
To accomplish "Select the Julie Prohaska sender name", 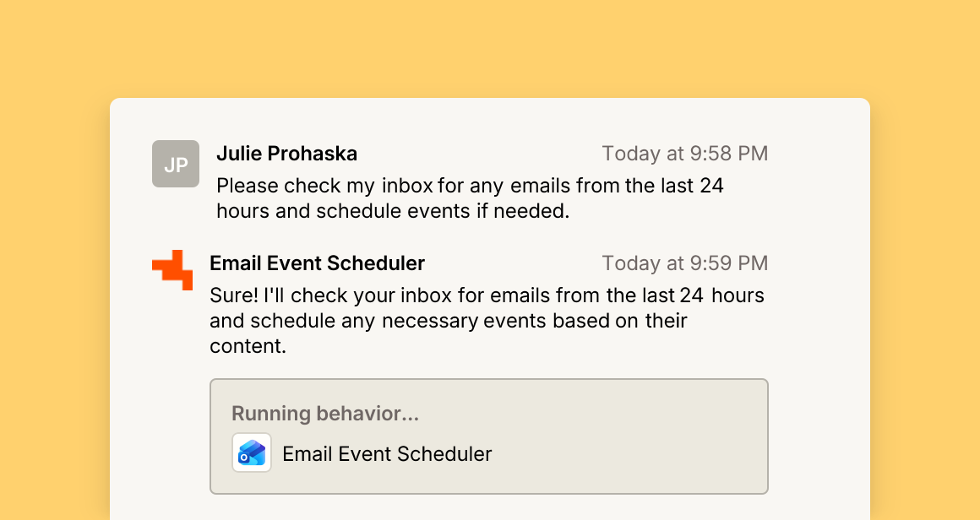I will pyautogui.click(x=287, y=154).
